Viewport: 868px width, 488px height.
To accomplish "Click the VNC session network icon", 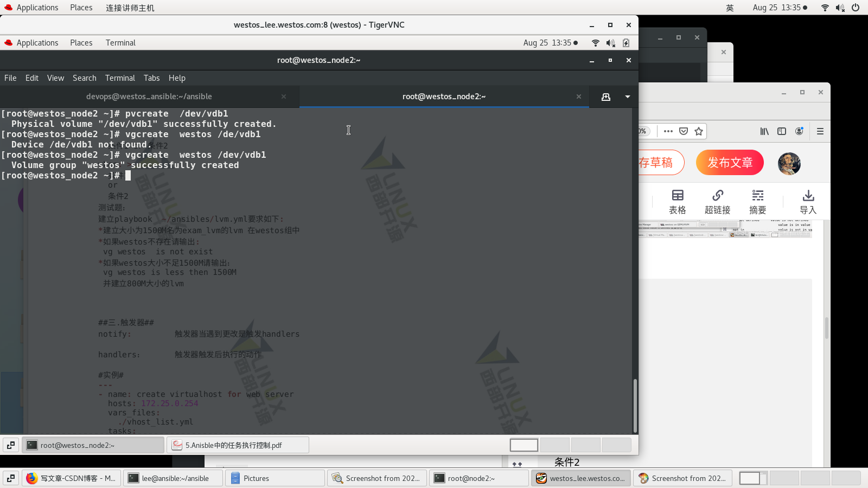I will (596, 43).
